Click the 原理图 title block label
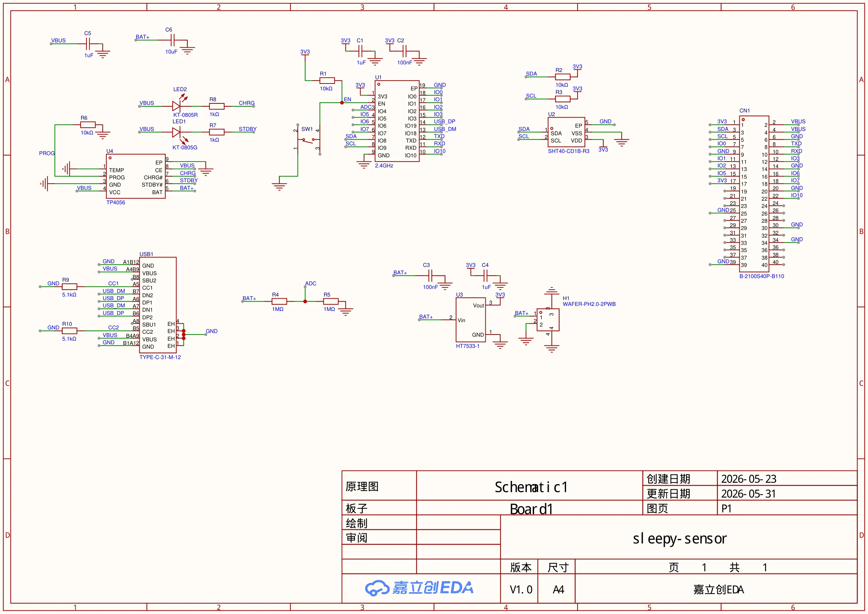868x614 pixels. tap(362, 487)
